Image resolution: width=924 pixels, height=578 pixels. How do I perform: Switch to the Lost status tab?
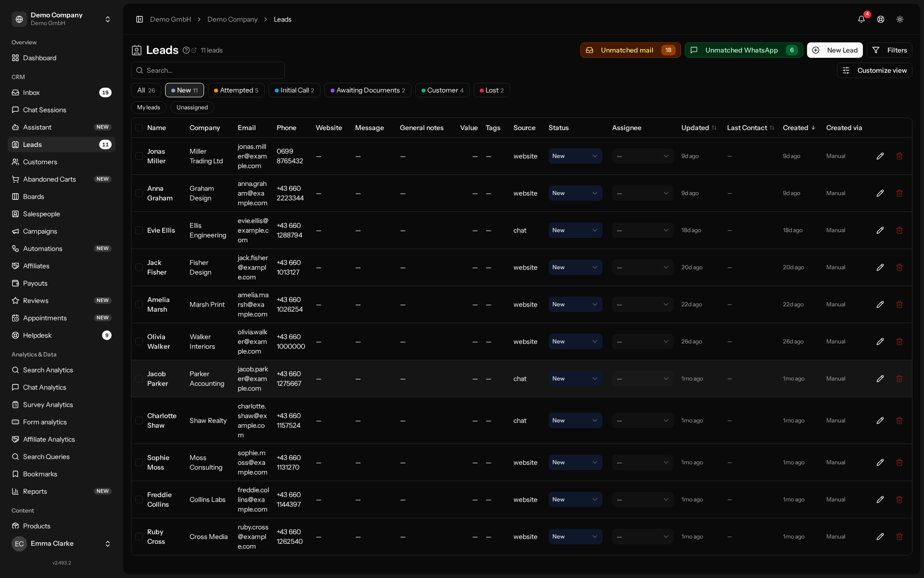click(x=491, y=90)
